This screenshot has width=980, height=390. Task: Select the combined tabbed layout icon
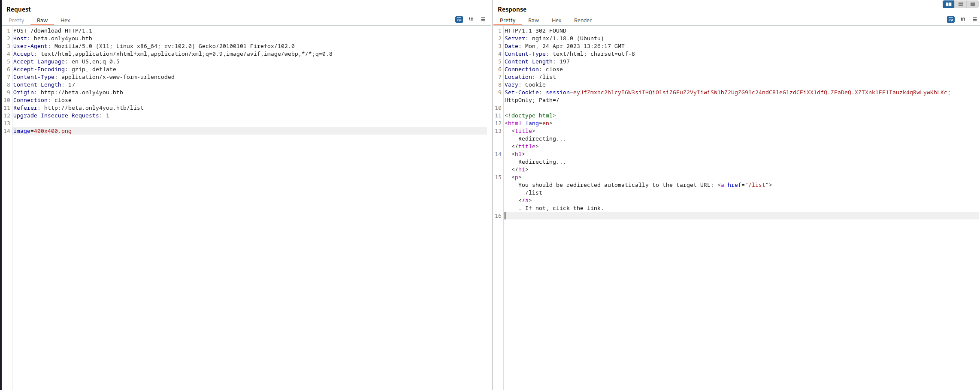pos(973,4)
